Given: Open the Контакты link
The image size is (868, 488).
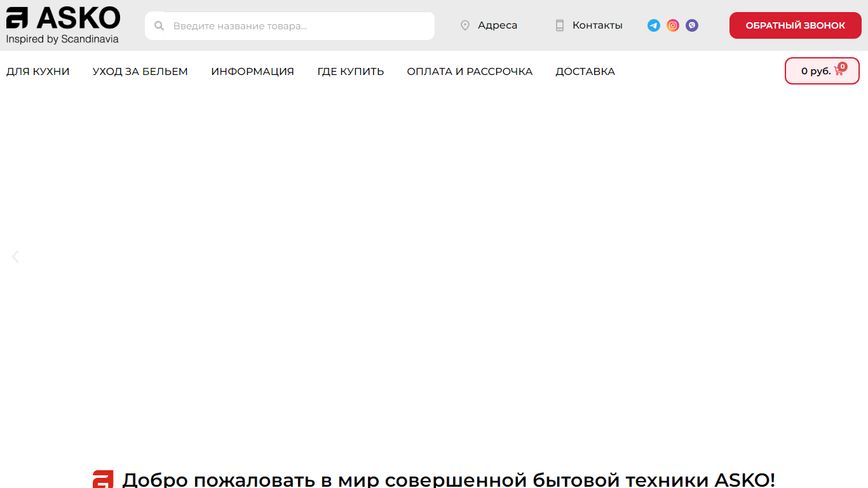Looking at the screenshot, I should 597,25.
